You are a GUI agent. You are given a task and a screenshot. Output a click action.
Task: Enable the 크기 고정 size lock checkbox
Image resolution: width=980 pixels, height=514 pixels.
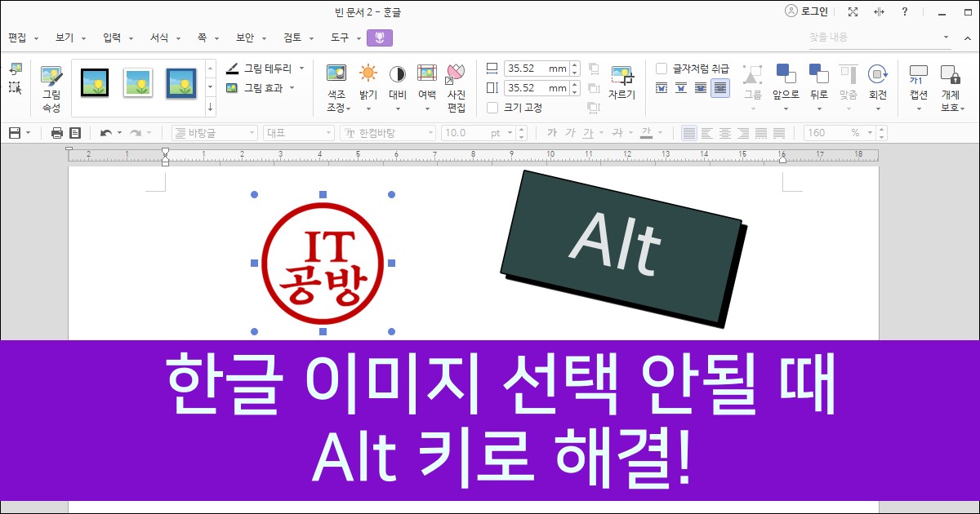493,107
